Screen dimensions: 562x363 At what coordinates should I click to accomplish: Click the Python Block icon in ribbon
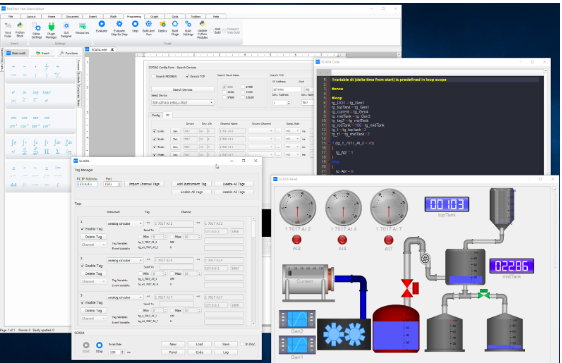click(20, 26)
